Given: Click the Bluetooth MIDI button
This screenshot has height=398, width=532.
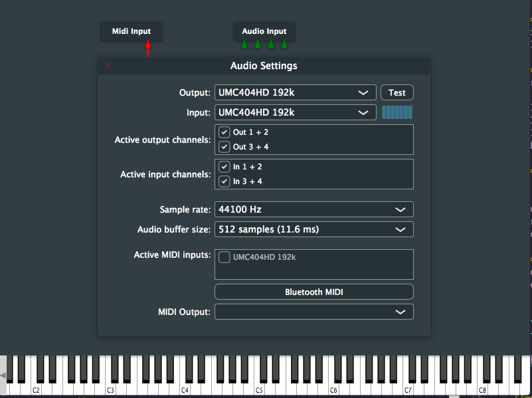Looking at the screenshot, I should (x=313, y=292).
